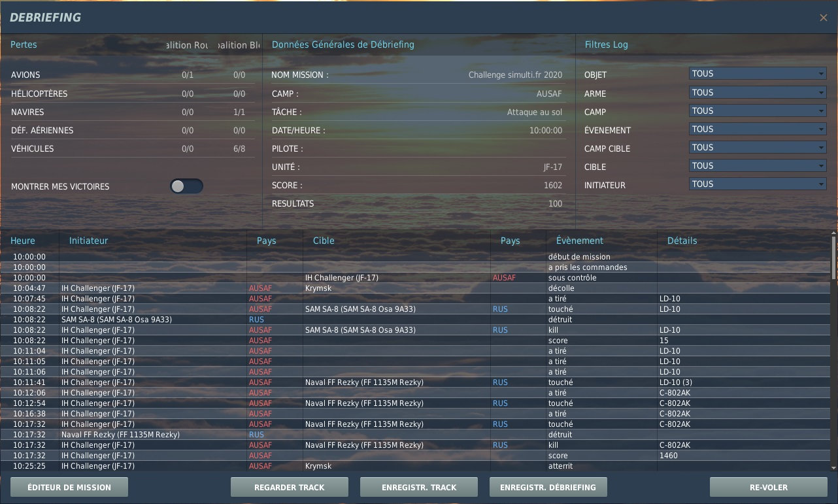Sort log by Heure column header
Screen dimensions: 838x504
tap(23, 241)
